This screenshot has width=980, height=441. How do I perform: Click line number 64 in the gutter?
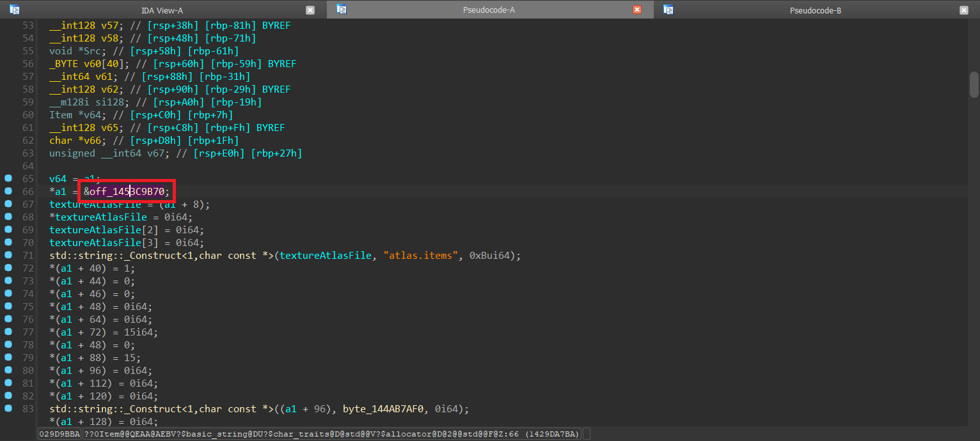click(28, 166)
